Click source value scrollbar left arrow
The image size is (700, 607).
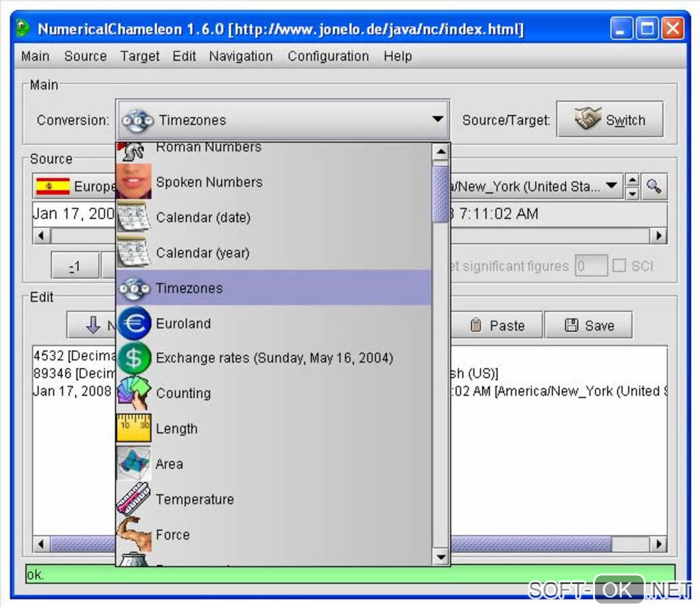tap(41, 235)
